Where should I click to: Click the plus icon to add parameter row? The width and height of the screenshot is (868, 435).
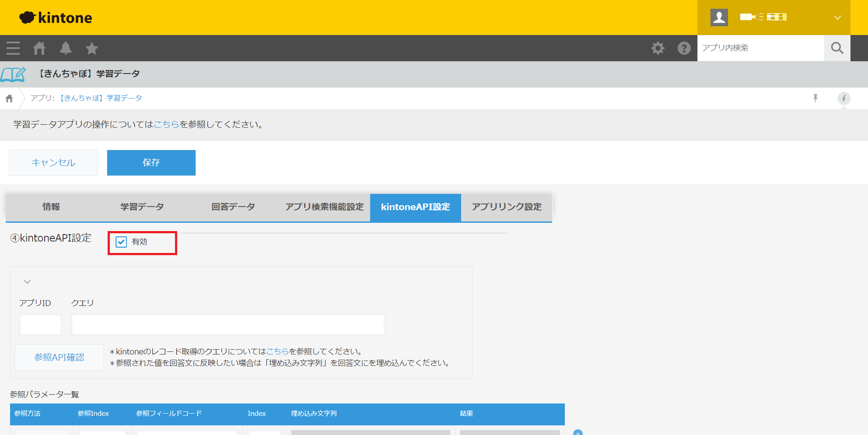[577, 432]
